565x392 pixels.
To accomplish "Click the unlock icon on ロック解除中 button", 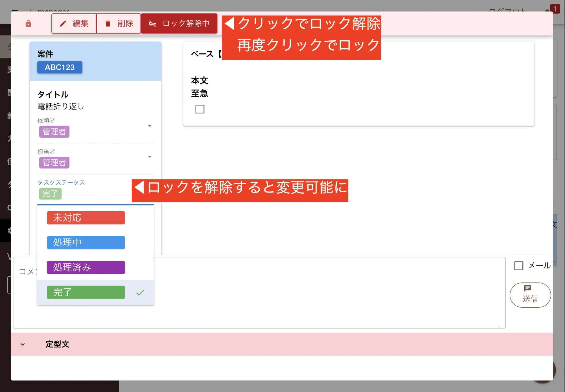I will coord(153,23).
